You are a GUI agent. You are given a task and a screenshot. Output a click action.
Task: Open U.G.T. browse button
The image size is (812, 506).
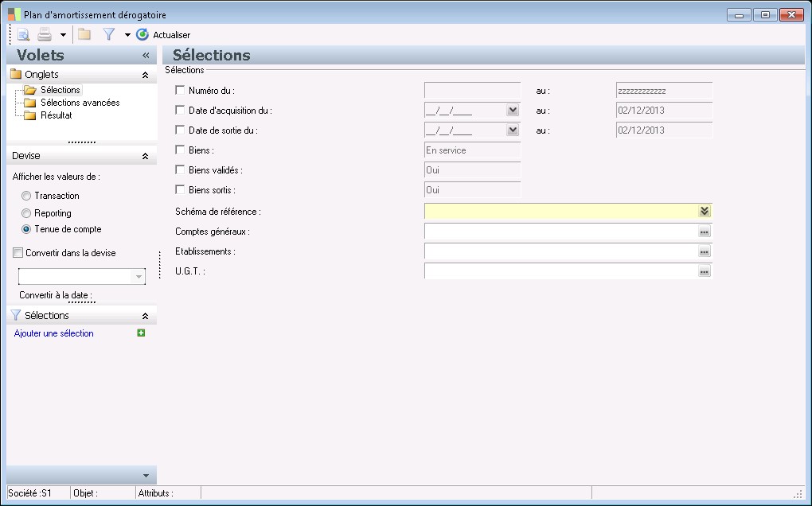[x=705, y=271]
